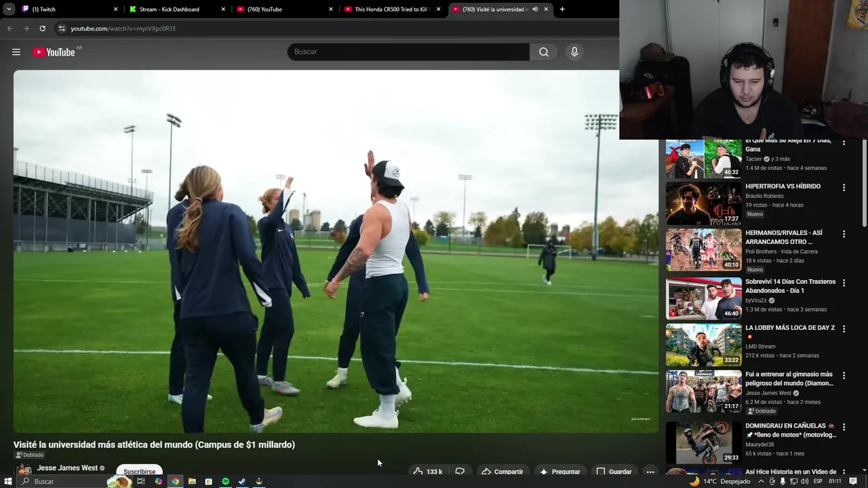Viewport: 868px width, 488px height.
Task: Open the YouTube guide hamburger menu
Action: [x=16, y=52]
